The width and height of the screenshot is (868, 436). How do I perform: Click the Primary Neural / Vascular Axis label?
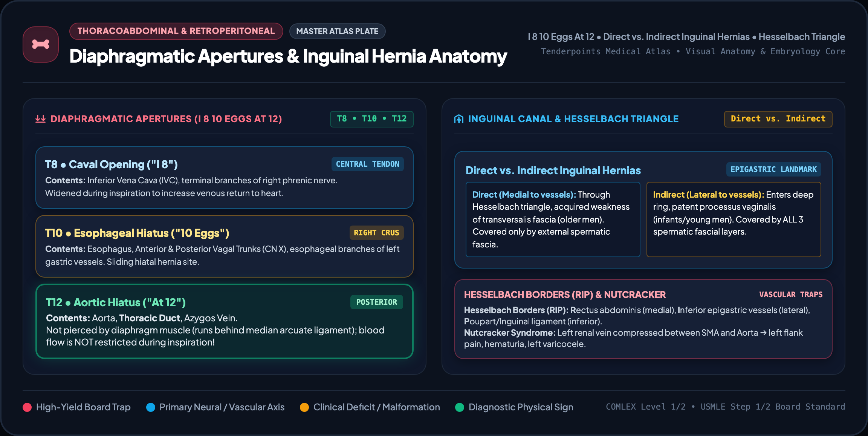(222, 407)
